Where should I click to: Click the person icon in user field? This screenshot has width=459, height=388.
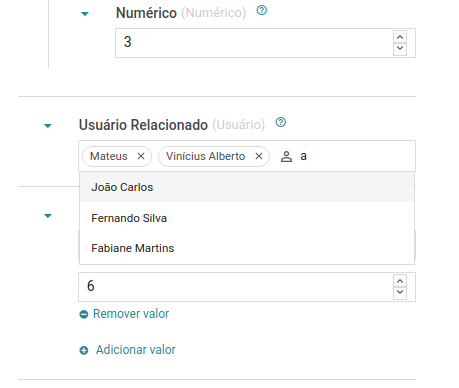tap(286, 156)
